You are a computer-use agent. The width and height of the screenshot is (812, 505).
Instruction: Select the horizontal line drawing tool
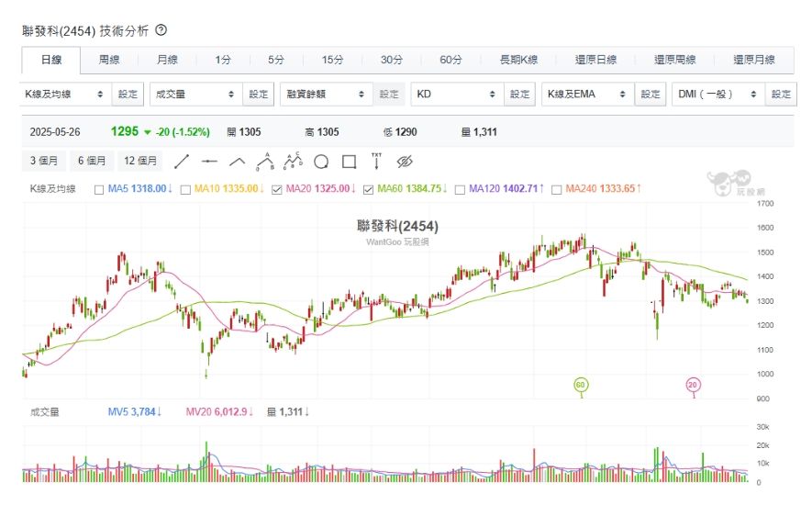[x=209, y=162]
